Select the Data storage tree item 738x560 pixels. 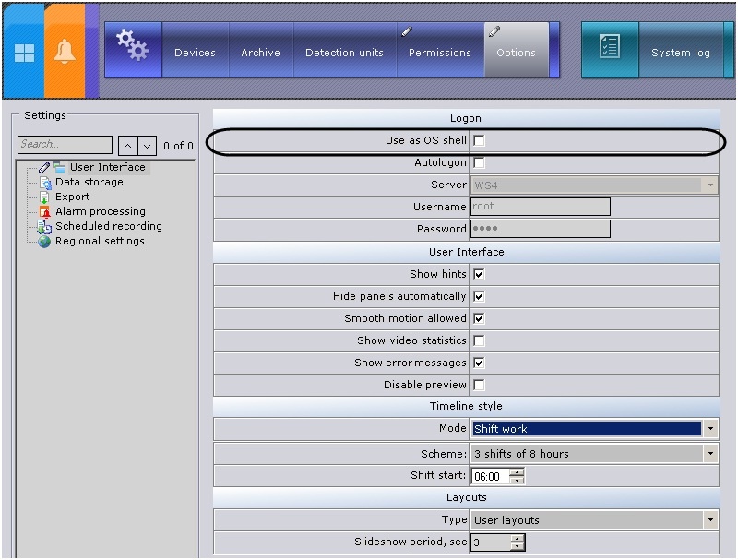(89, 182)
